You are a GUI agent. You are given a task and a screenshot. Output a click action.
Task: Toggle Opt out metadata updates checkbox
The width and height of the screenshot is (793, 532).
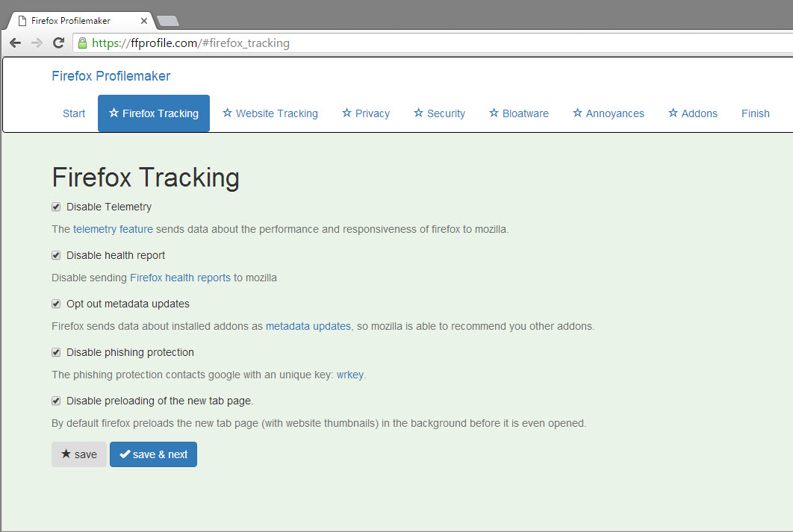56,304
